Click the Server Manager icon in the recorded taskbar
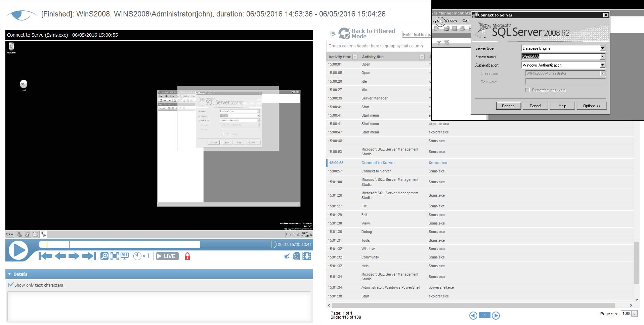 pyautogui.click(x=19, y=234)
